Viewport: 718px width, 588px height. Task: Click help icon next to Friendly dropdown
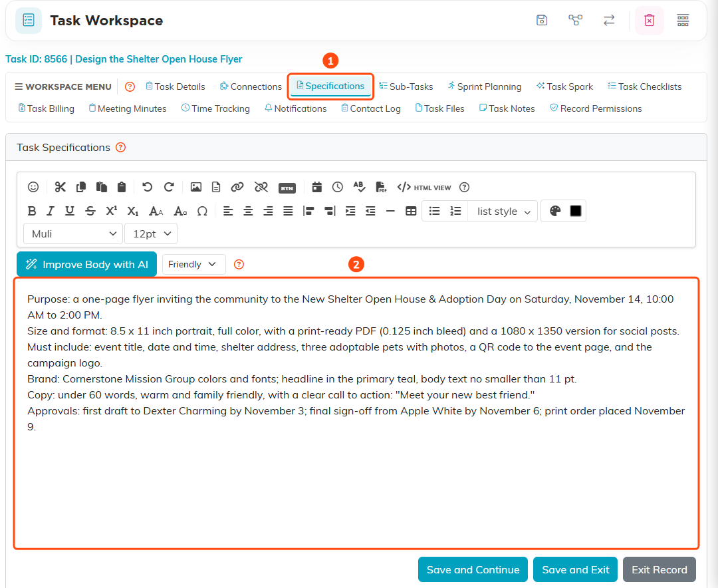239,265
